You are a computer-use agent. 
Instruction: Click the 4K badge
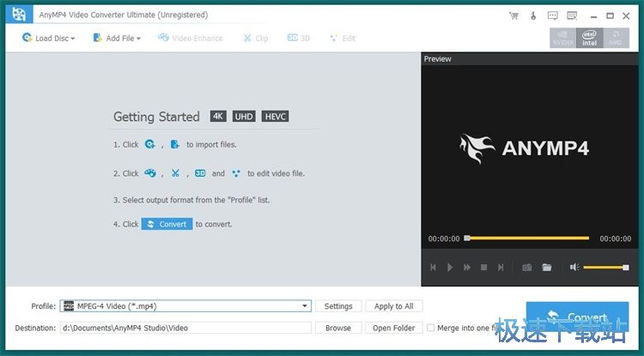[218, 116]
